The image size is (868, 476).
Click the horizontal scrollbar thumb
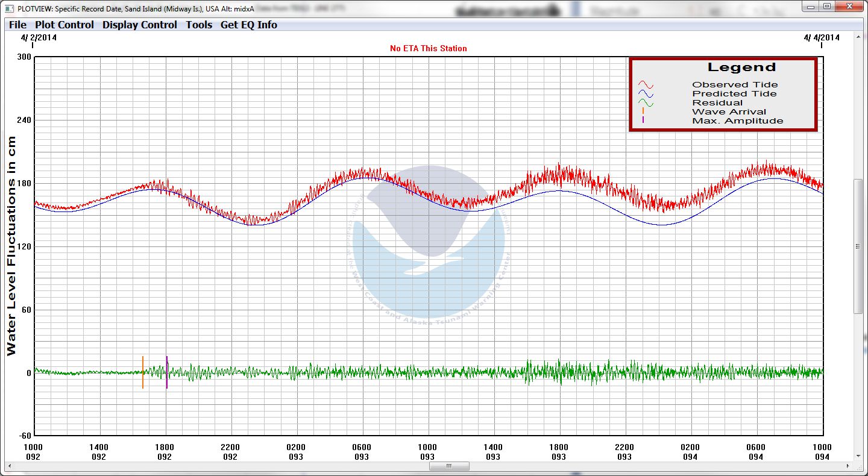click(x=449, y=466)
